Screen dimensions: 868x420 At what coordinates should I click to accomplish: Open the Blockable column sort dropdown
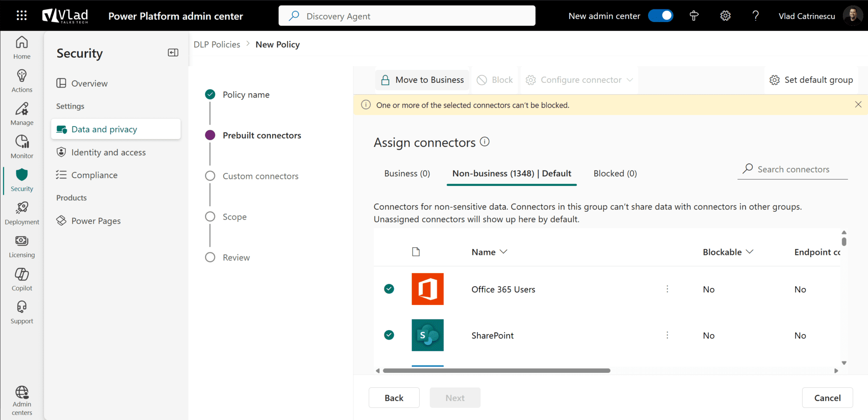[x=750, y=252]
